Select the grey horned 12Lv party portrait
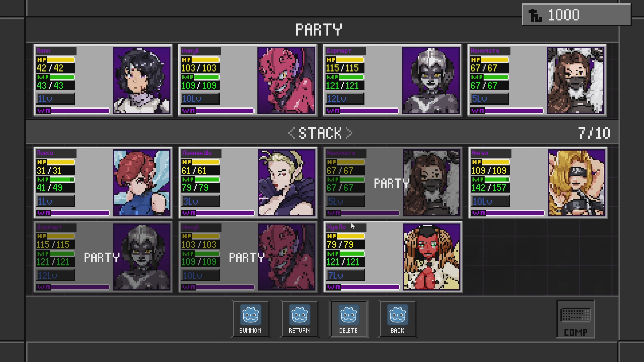The image size is (644, 362). (x=431, y=81)
